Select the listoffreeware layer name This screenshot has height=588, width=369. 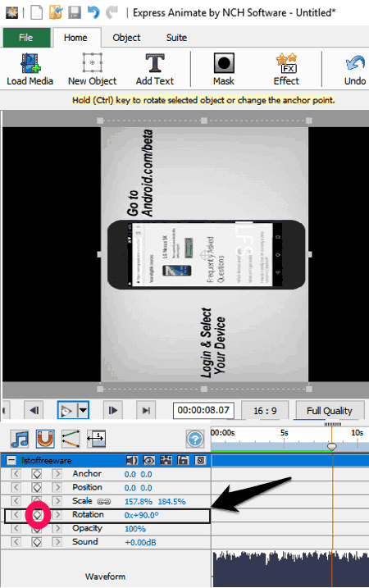[x=46, y=461]
